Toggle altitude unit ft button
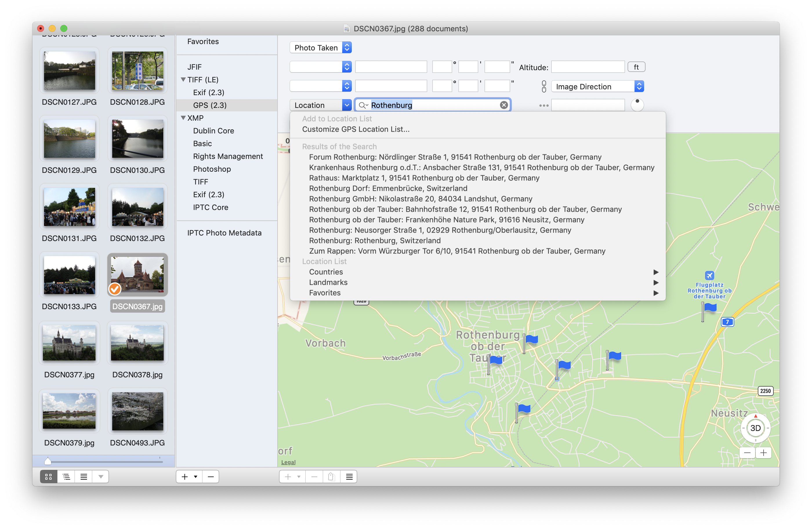 click(636, 67)
